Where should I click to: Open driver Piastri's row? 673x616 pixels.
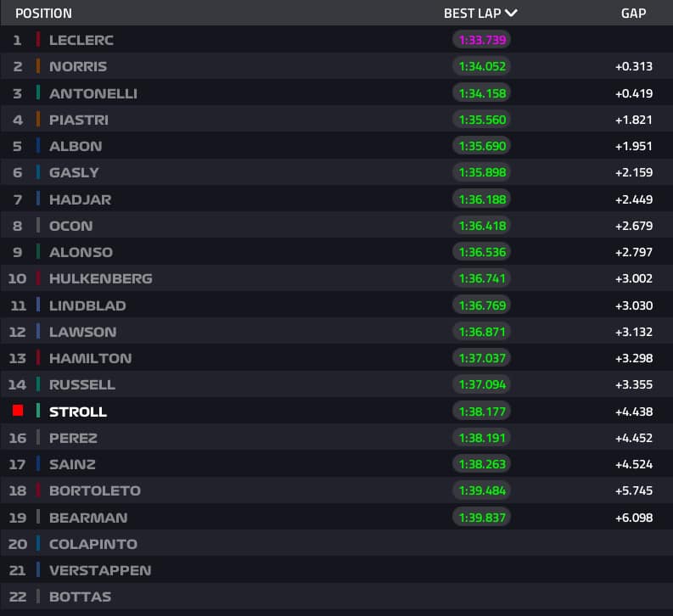coord(78,120)
